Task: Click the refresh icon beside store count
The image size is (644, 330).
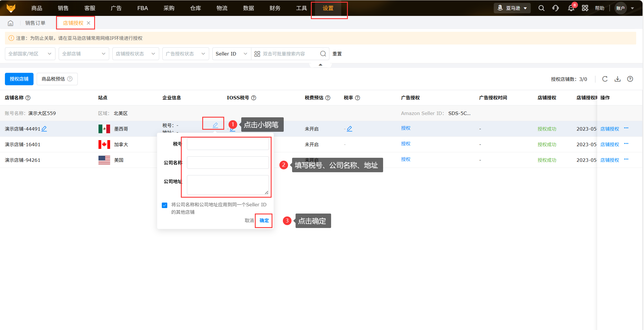Action: click(605, 79)
